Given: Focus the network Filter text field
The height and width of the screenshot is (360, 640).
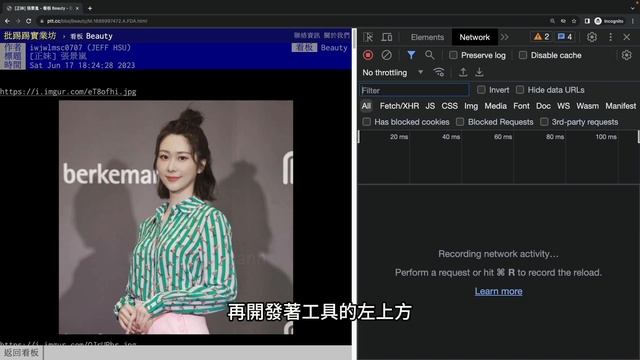Looking at the screenshot, I should 414,90.
